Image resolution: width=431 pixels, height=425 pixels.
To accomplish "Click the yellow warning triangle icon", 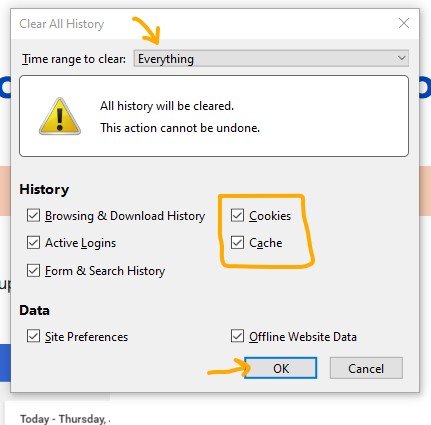I will point(60,117).
